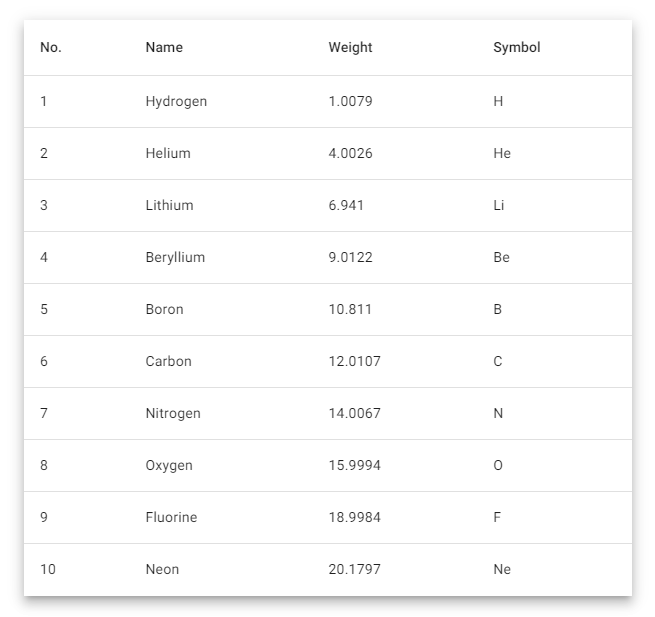Select the Nitrogen name cell
Viewport: 655px width, 617px height.
[173, 414]
